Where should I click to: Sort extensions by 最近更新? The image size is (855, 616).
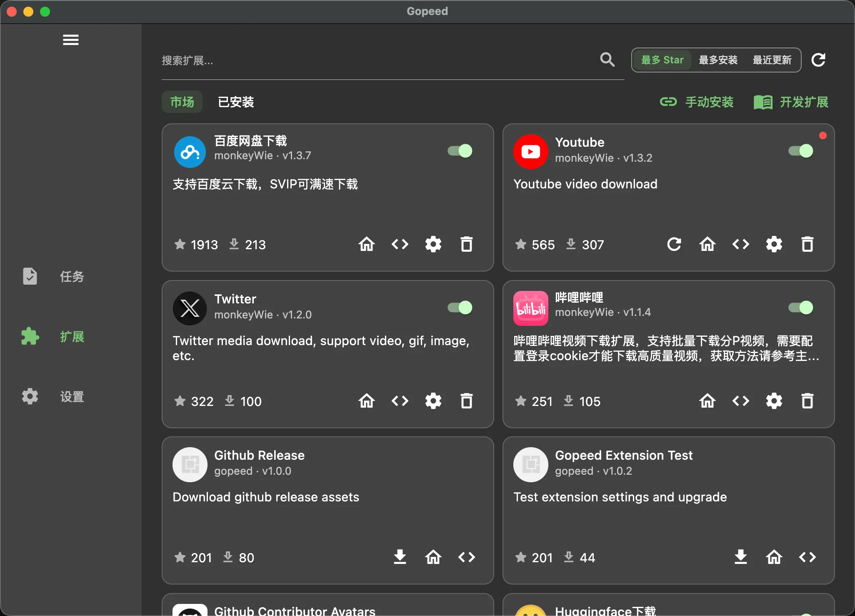click(x=772, y=60)
